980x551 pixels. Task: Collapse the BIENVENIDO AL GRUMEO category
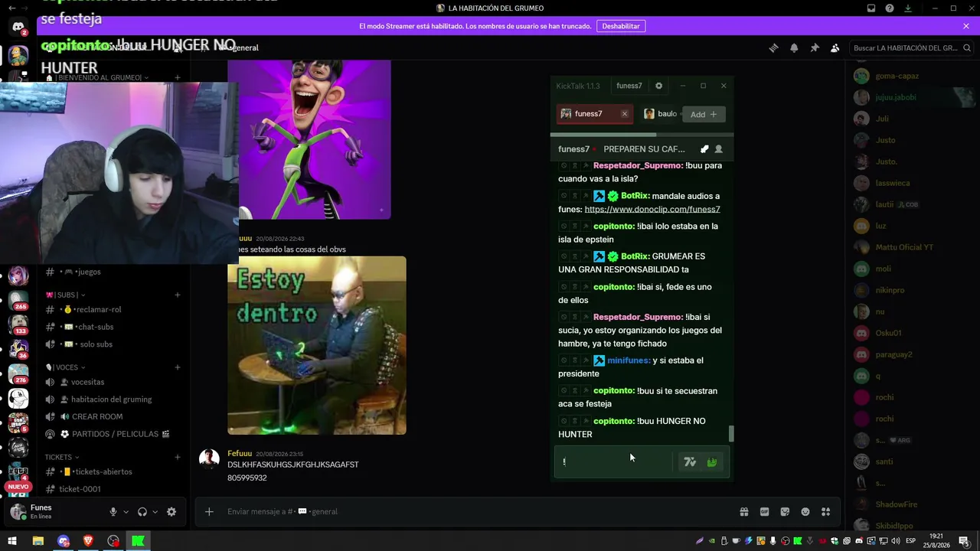point(97,77)
